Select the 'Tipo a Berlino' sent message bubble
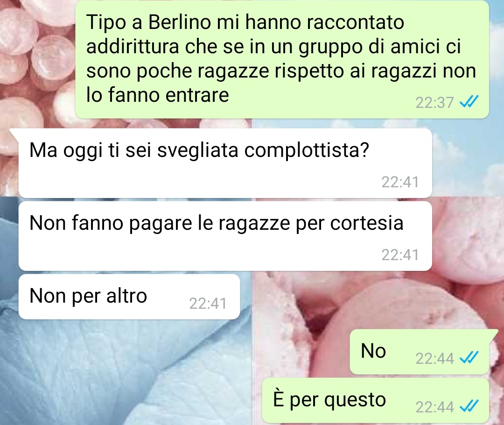Screen dimensions: 504x425 pos(282,59)
